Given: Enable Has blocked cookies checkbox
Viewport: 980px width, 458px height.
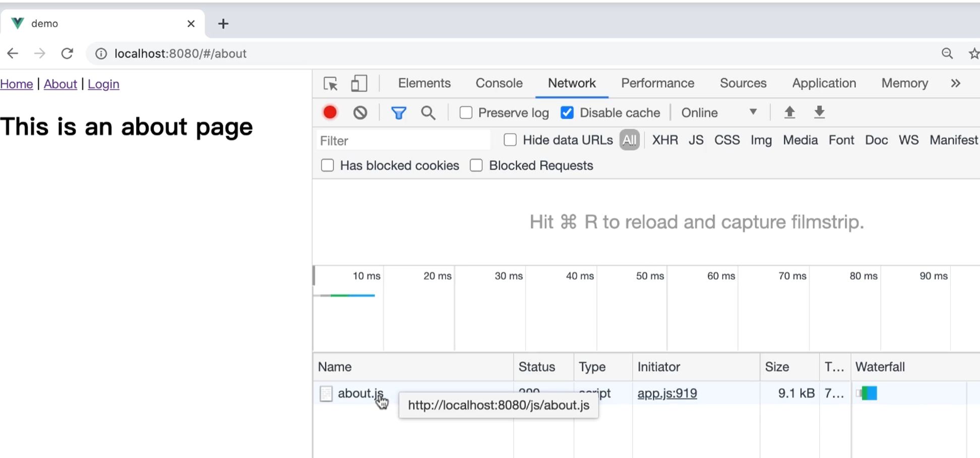Looking at the screenshot, I should [x=328, y=165].
